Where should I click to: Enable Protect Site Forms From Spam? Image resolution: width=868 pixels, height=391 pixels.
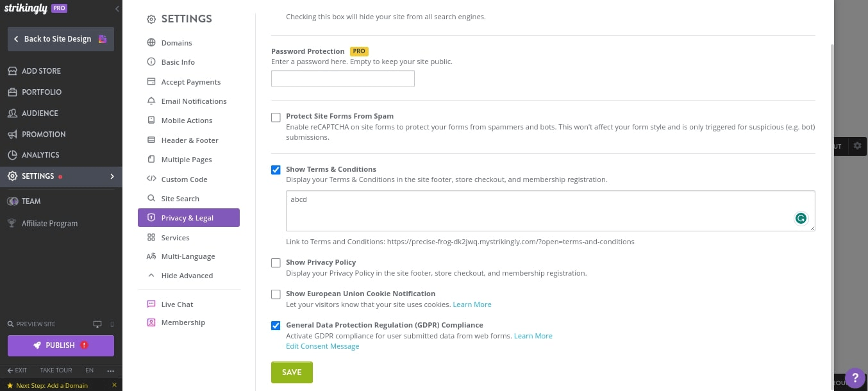click(x=276, y=117)
